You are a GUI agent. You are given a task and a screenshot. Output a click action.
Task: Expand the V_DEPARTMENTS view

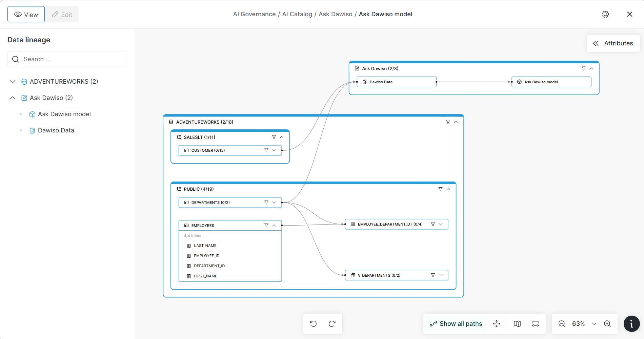pos(441,275)
